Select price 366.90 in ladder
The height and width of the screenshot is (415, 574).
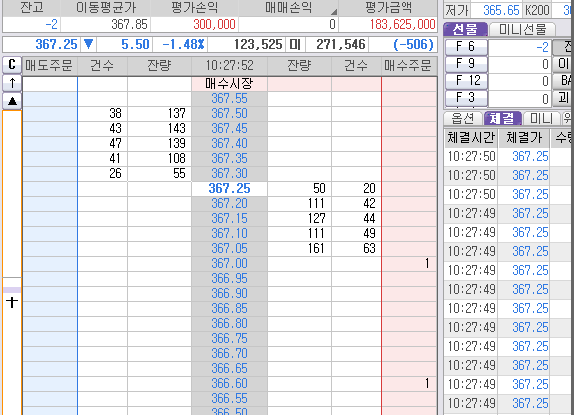229,294
